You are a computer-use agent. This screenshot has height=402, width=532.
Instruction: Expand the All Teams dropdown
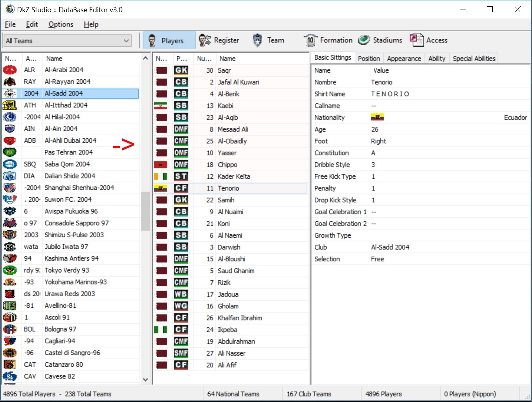click(x=68, y=41)
